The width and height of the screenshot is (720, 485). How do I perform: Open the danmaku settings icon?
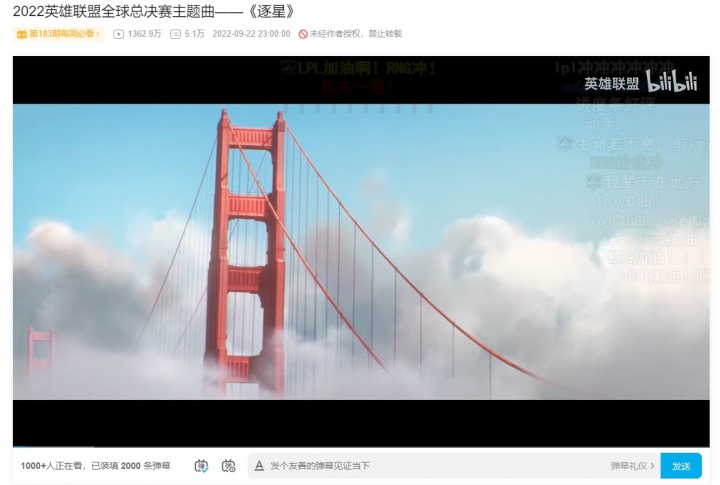[x=228, y=466]
